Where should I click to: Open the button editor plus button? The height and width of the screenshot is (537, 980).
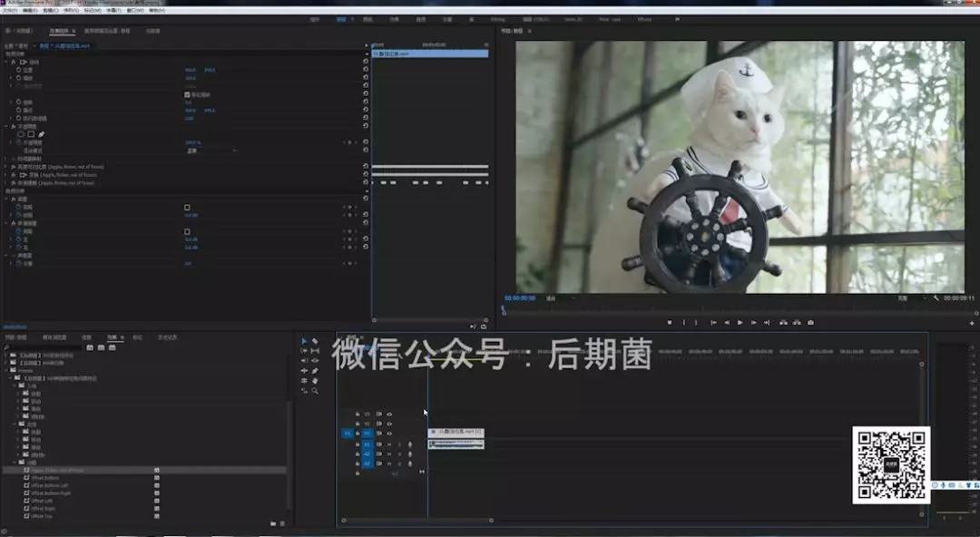point(972,322)
